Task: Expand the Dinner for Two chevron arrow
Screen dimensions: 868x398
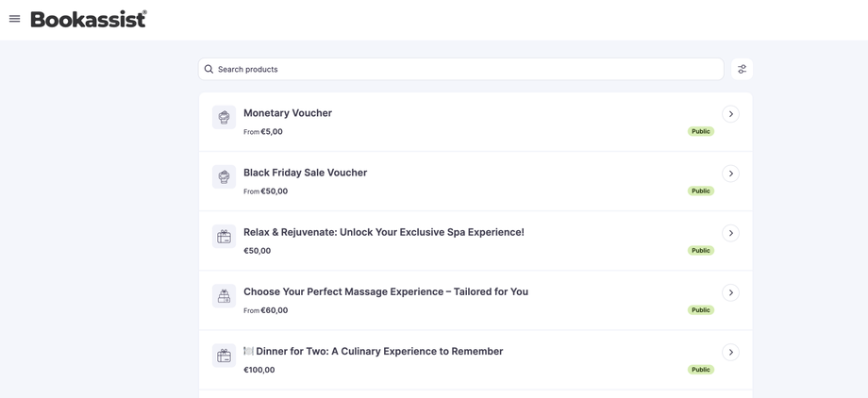Action: point(730,352)
